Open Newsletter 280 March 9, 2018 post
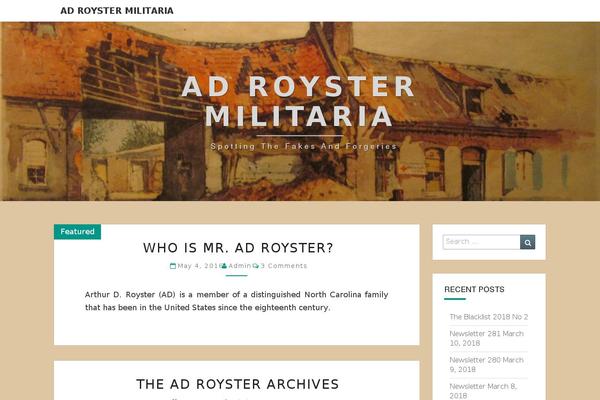Image resolution: width=600 pixels, height=400 pixels. point(486,365)
